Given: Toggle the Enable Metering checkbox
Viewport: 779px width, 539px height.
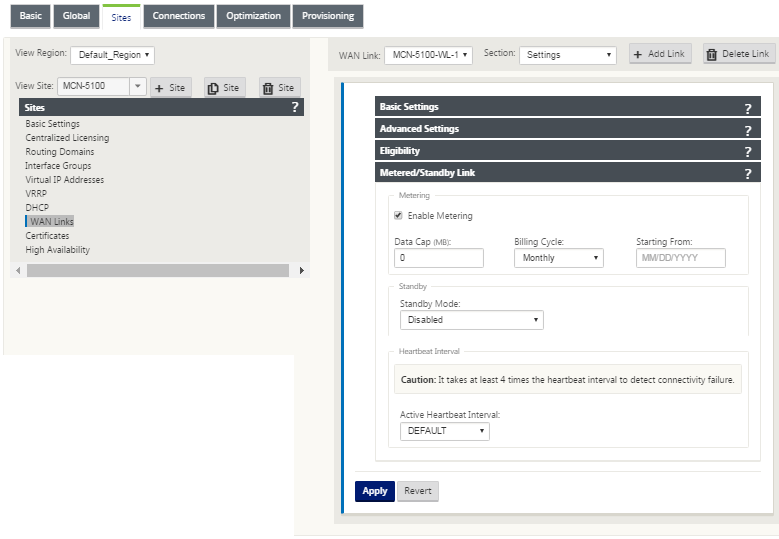Looking at the screenshot, I should [x=398, y=215].
